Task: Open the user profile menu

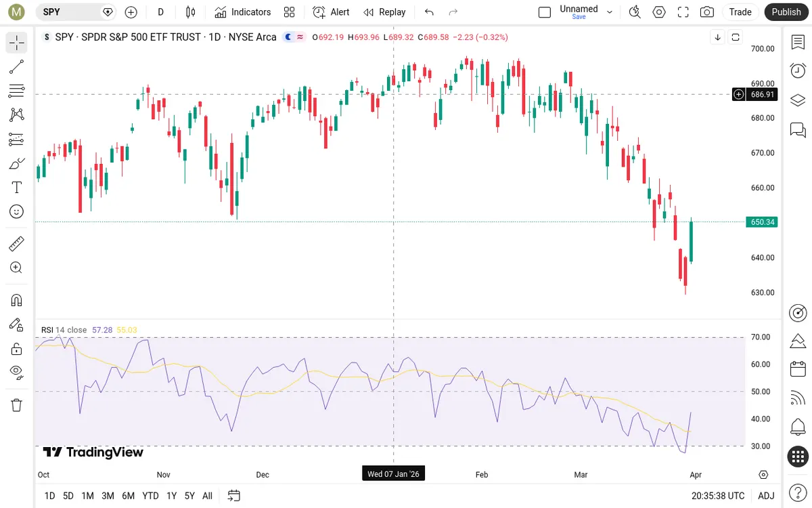Action: (x=16, y=12)
